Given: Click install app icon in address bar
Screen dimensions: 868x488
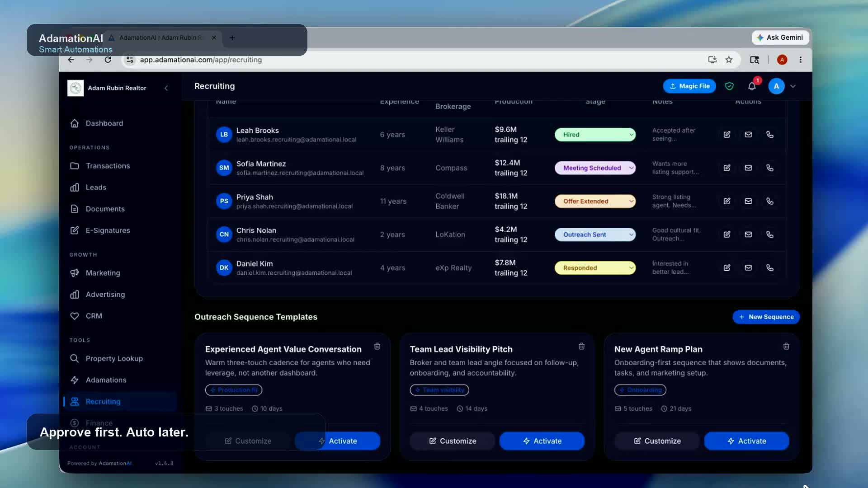Looking at the screenshot, I should tap(712, 60).
